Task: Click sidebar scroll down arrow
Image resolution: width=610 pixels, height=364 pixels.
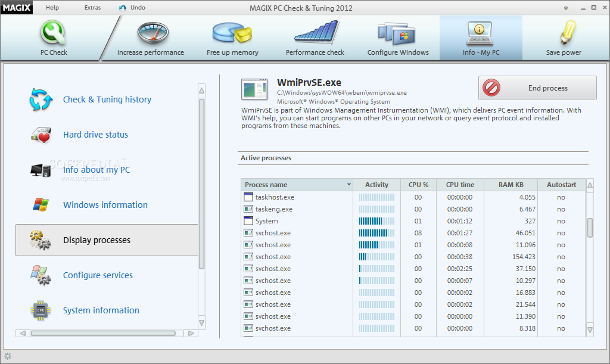Action: tap(201, 322)
